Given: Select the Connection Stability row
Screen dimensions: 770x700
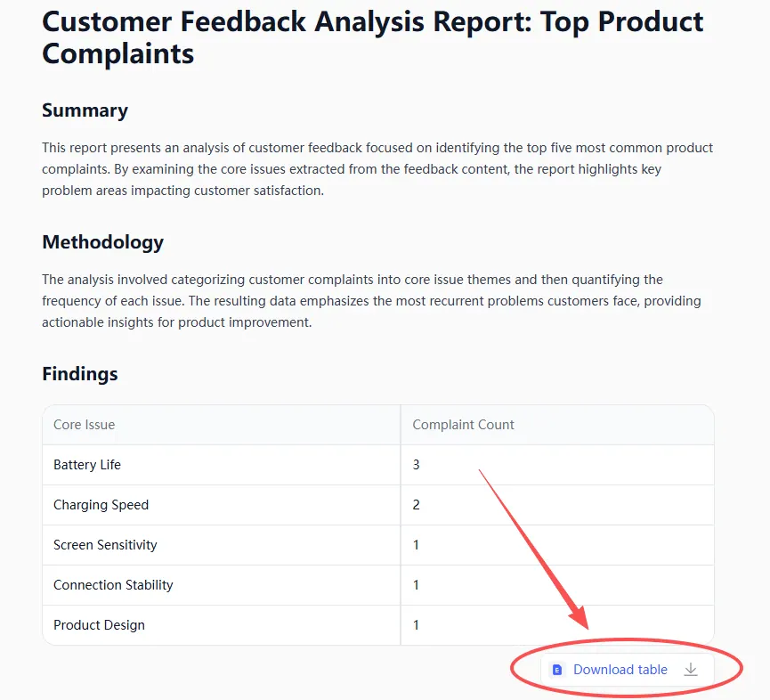Looking at the screenshot, I should click(113, 584).
